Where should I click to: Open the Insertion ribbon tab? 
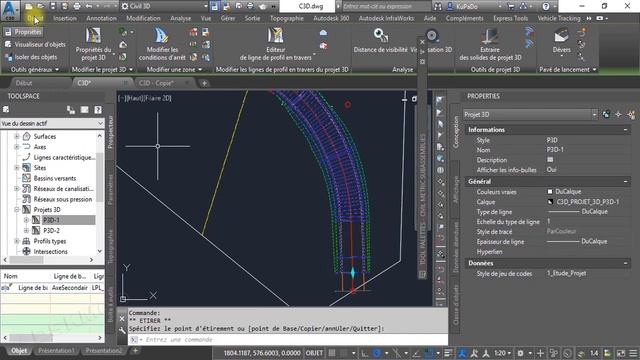pos(64,18)
